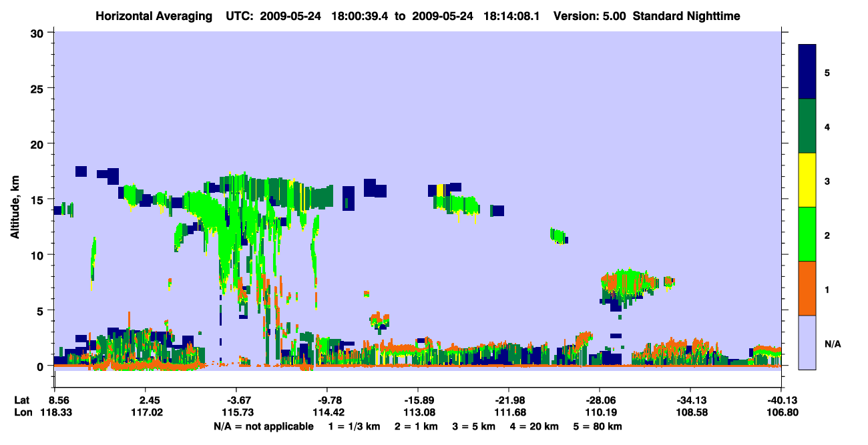Screen dimensions: 868x445
Task: Click the legend note '4 = 20 km'
Action: pyautogui.click(x=534, y=426)
